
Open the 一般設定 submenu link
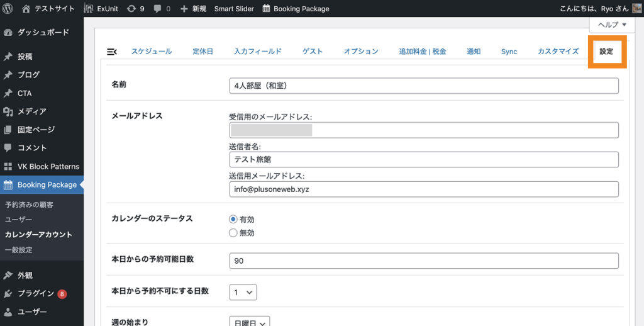click(x=18, y=250)
